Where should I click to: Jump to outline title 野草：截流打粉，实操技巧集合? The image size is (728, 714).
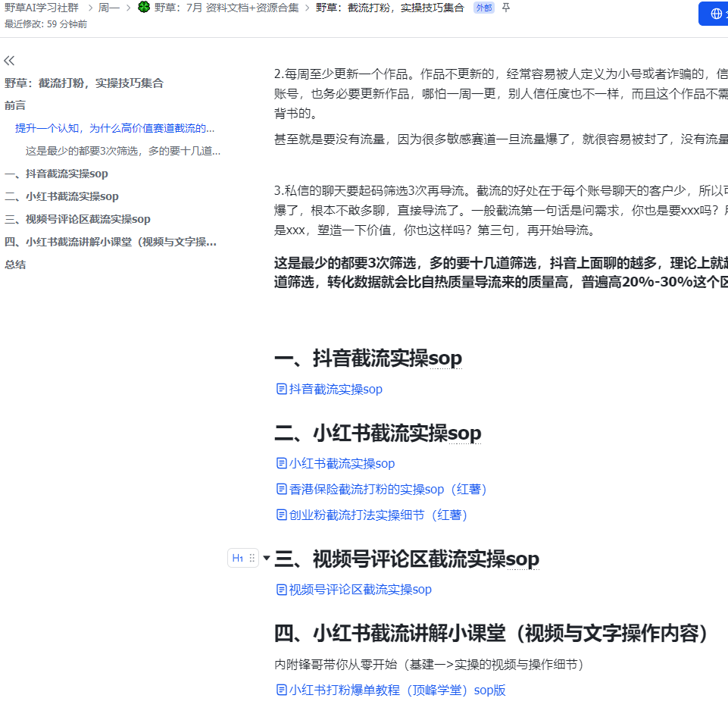click(x=84, y=83)
